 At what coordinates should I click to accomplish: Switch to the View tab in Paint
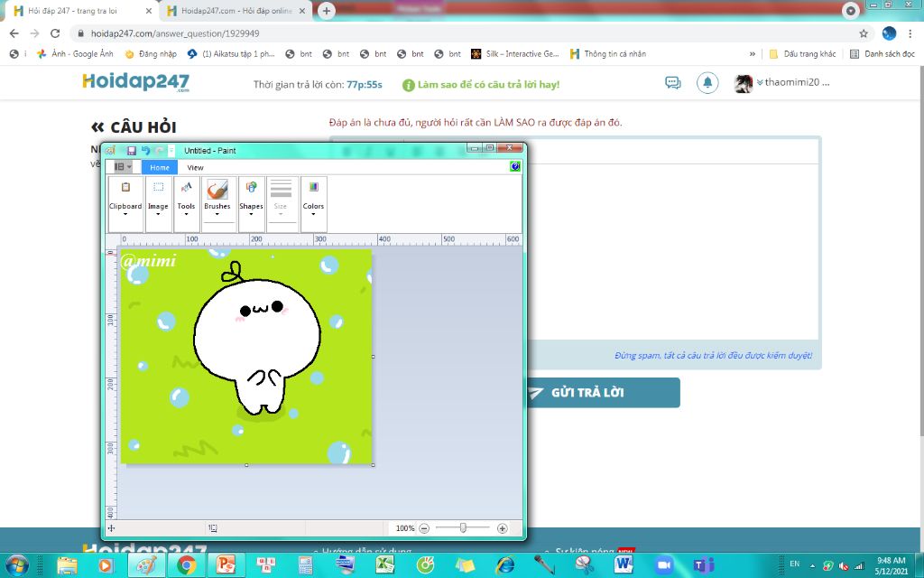pos(195,167)
